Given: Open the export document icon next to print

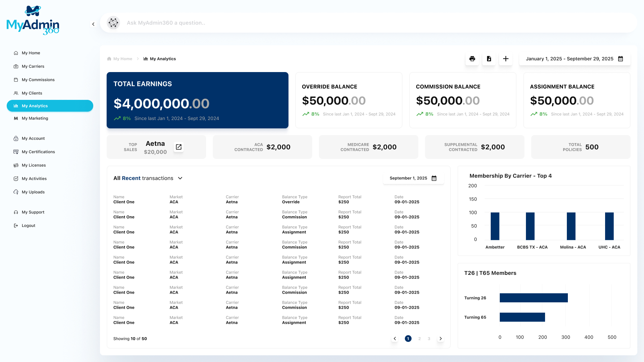Looking at the screenshot, I should (489, 59).
